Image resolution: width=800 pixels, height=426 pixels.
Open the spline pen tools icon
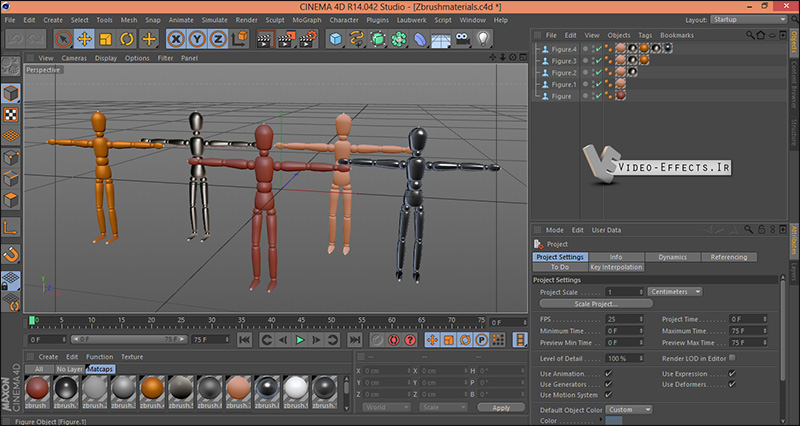tap(357, 39)
